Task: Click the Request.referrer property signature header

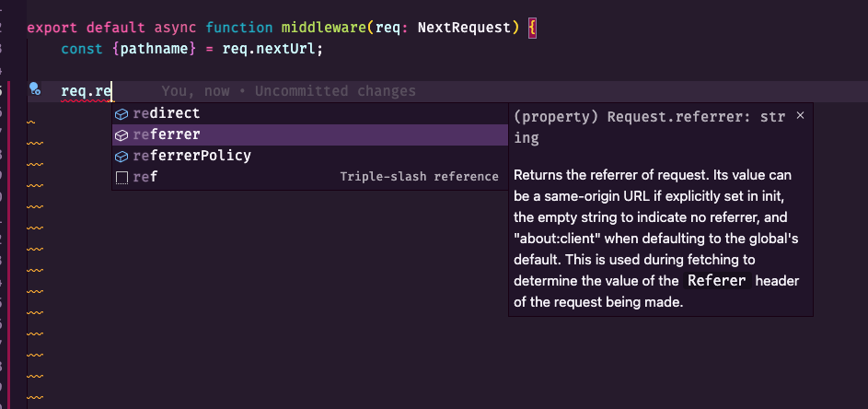Action: pos(649,127)
